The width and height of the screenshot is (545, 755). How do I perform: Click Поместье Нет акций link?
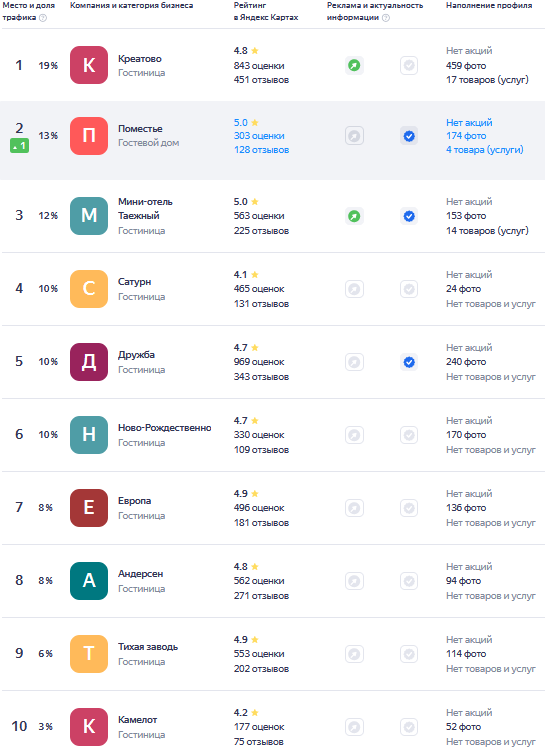pyautogui.click(x=469, y=122)
